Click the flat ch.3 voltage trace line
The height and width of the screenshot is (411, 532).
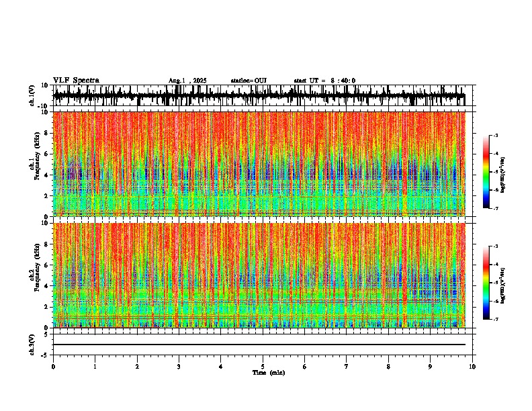[259, 345]
